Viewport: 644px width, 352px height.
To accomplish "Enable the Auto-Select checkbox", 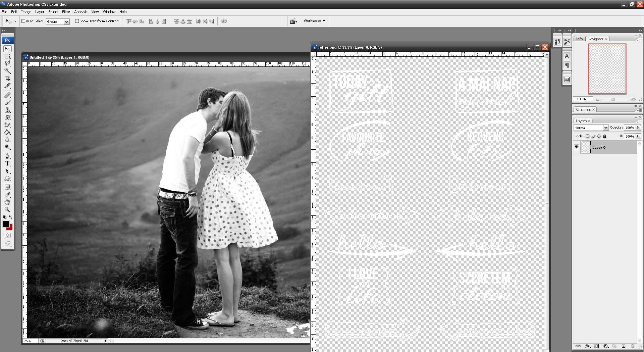I will pos(23,21).
